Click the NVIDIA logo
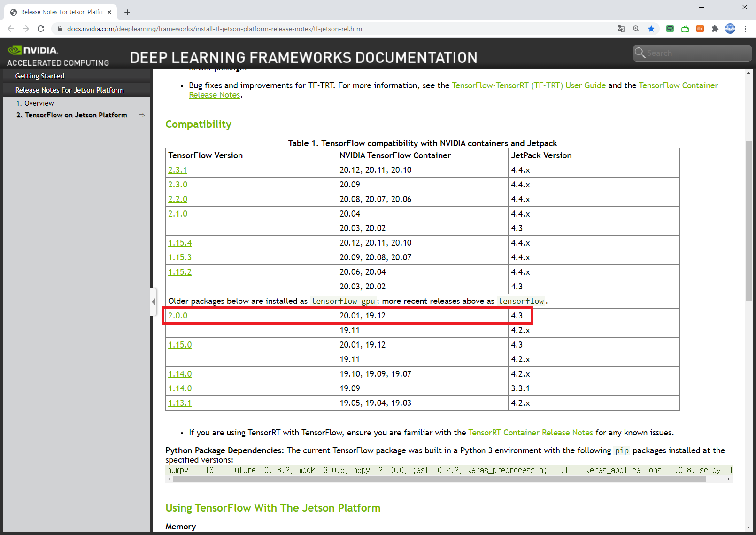756x535 pixels. coord(33,50)
